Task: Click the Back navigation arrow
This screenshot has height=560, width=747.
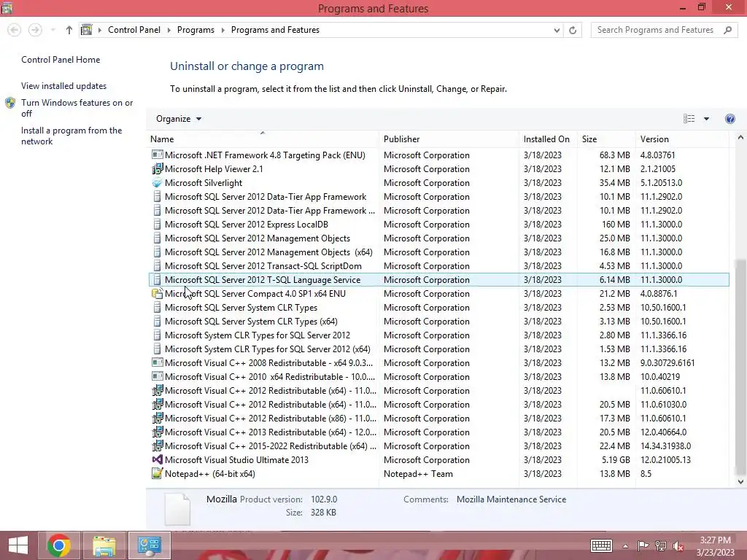Action: click(x=15, y=30)
